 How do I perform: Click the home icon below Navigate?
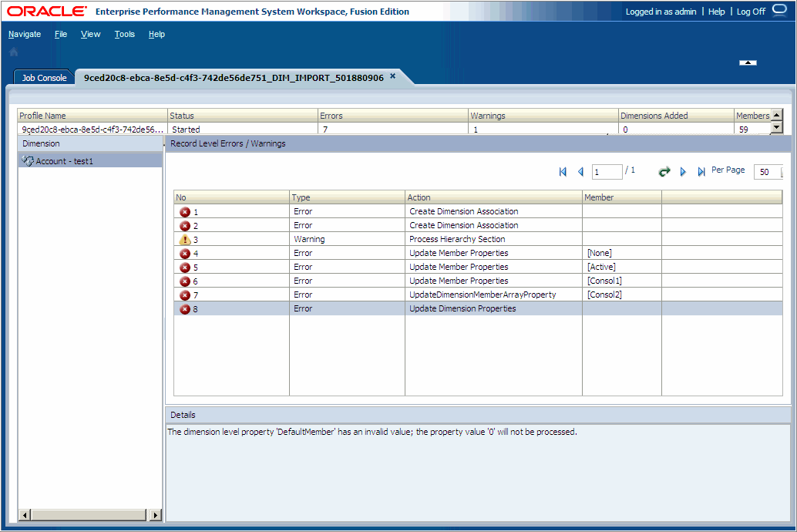tap(13, 51)
